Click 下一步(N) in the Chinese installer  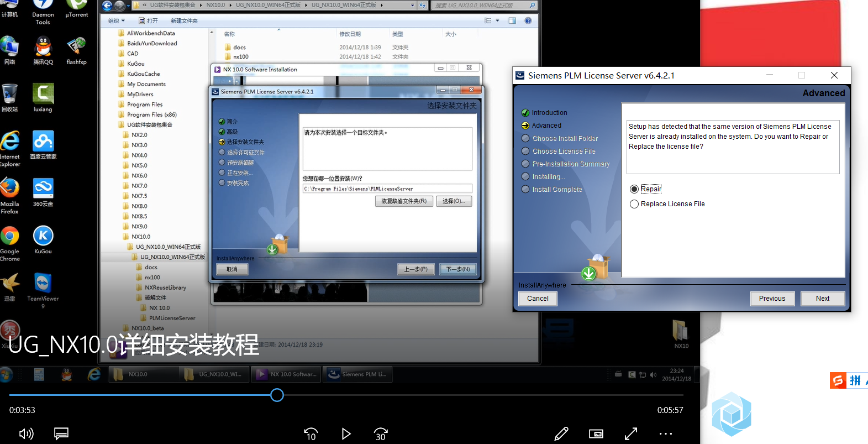[458, 269]
